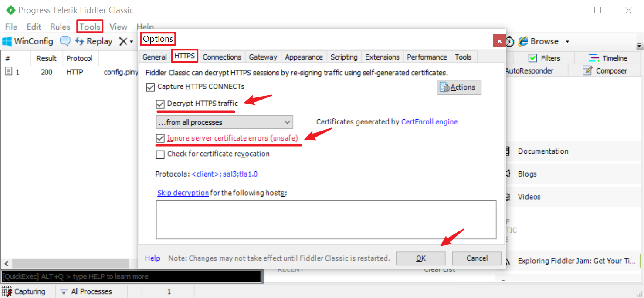The width and height of the screenshot is (644, 298).
Task: Open the '...from all processes' dropdown
Action: pyautogui.click(x=224, y=122)
